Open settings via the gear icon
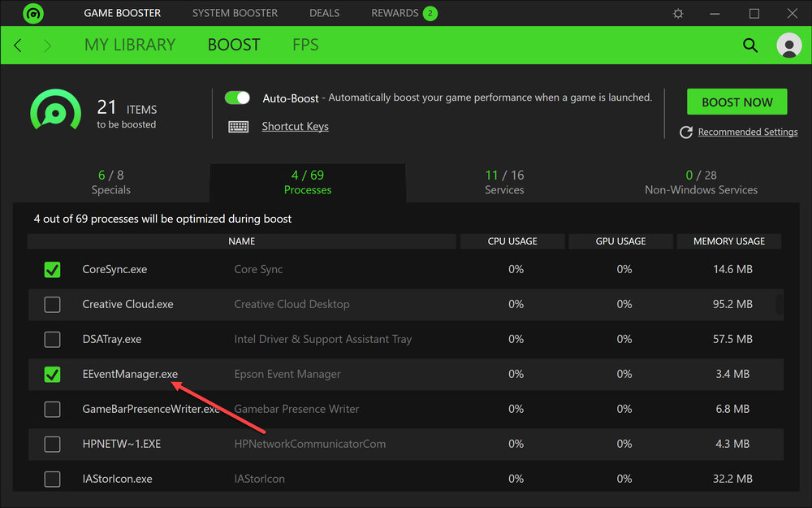812x508 pixels. coord(678,14)
